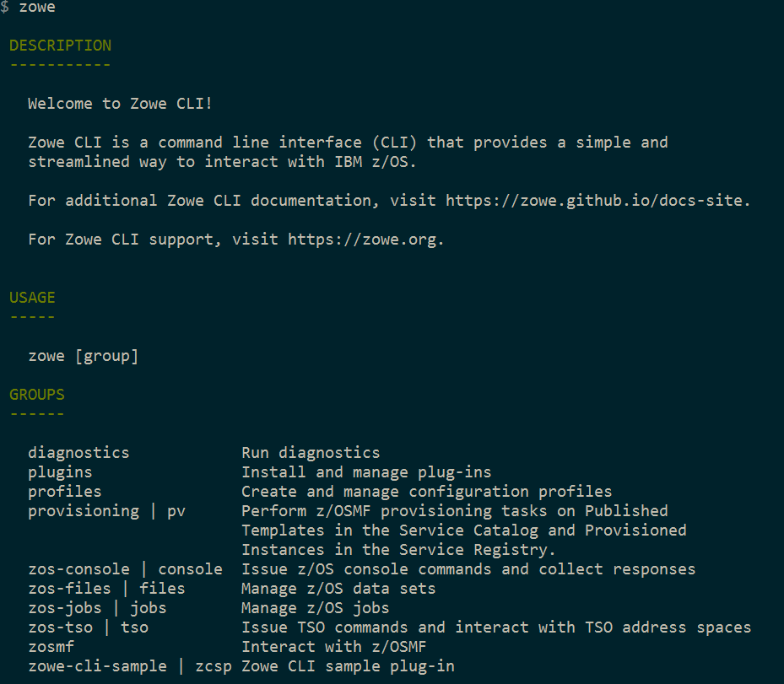Click the 'Run diagnostics' description text
Screen dimensions: 784x684
pyautogui.click(x=311, y=453)
